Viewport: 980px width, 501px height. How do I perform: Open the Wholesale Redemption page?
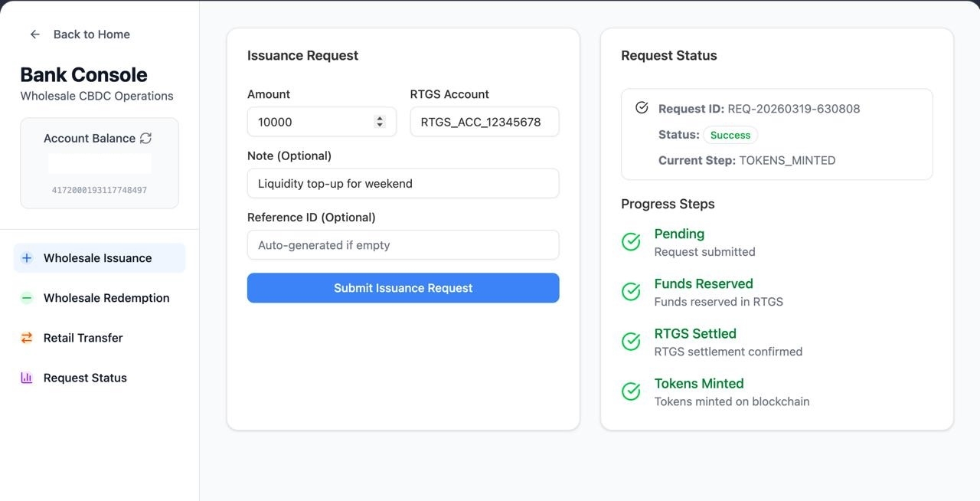pyautogui.click(x=106, y=298)
